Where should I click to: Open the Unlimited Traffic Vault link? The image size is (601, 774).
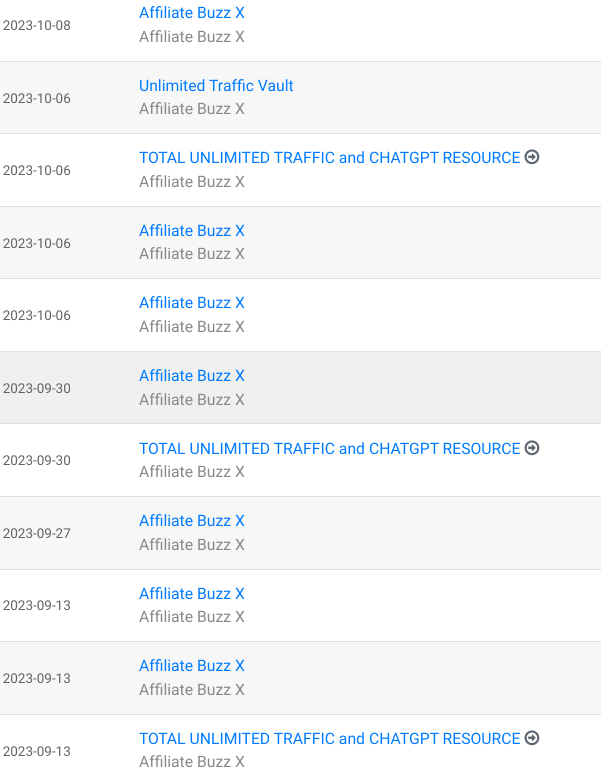(x=216, y=86)
